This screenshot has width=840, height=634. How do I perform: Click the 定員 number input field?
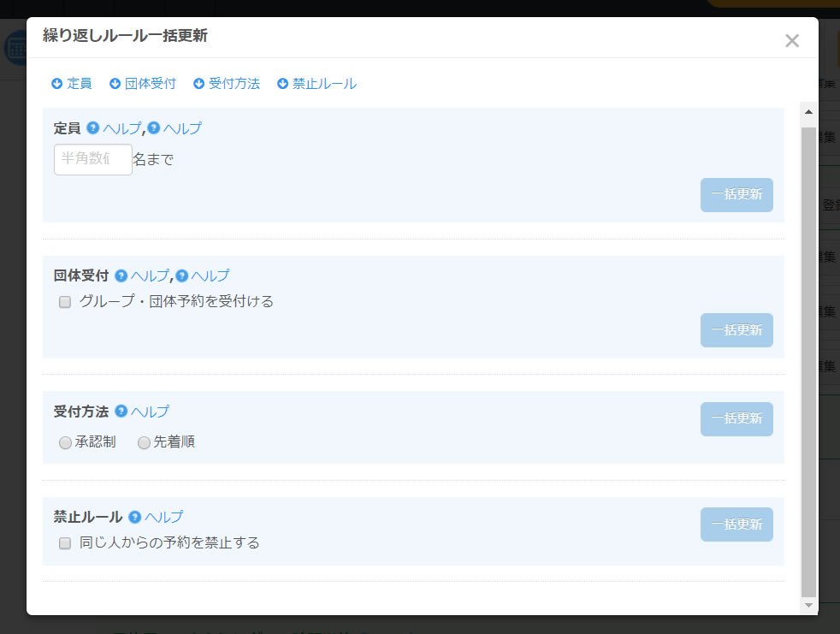93,159
